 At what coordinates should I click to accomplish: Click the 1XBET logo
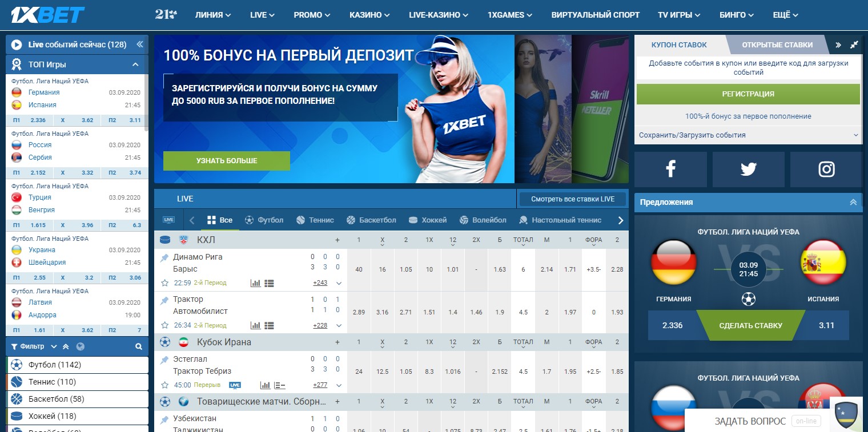pyautogui.click(x=48, y=15)
